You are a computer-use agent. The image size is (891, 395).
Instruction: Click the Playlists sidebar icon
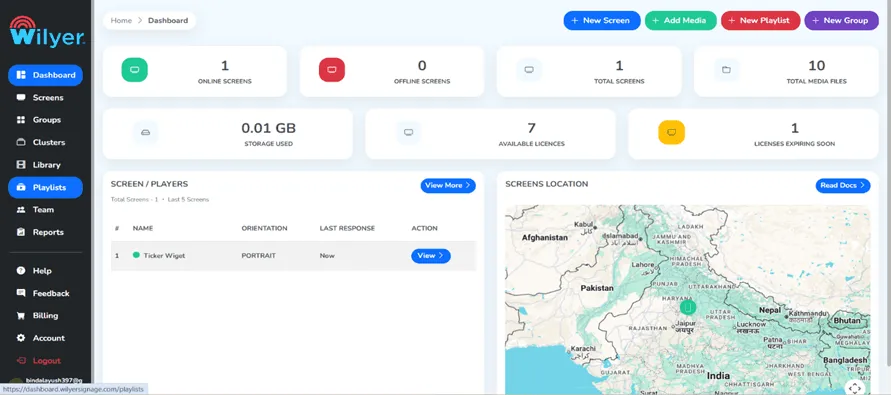click(21, 187)
